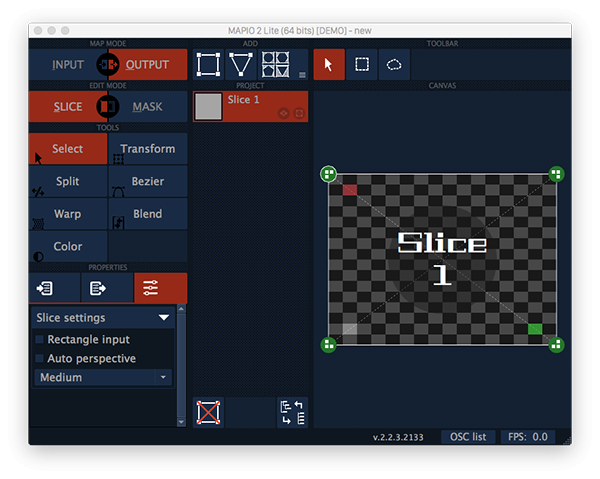Switch edit mode to SLICE
Image resolution: width=600 pixels, height=479 pixels.
68,106
